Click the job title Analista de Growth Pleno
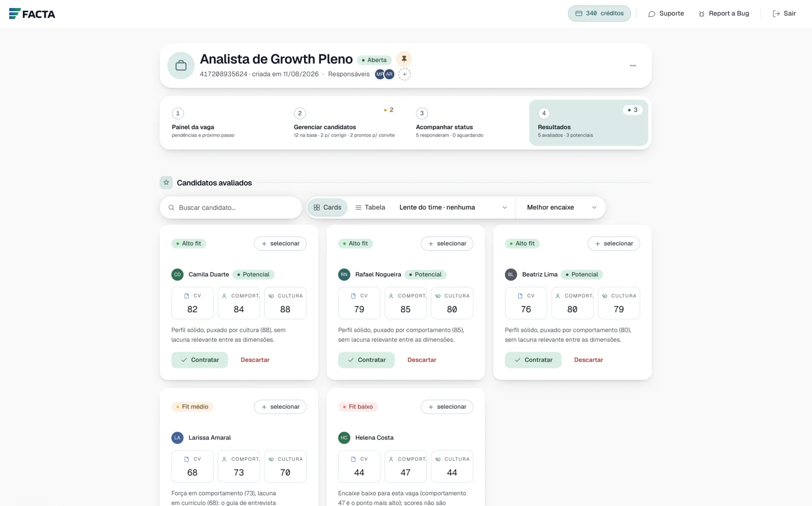Viewport: 812px width, 506px height. pyautogui.click(x=276, y=59)
